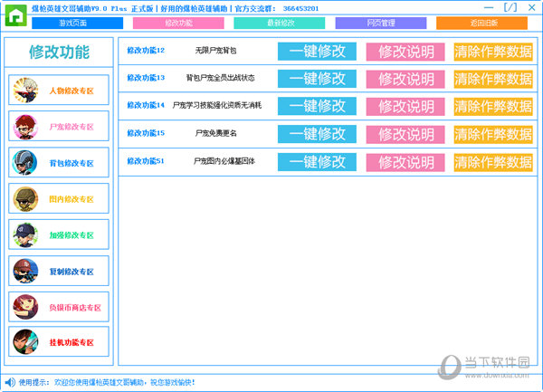Viewport: 543px width, 392px height.
Task: Select the orange 返回旧版 tab
Action: pos(481,24)
